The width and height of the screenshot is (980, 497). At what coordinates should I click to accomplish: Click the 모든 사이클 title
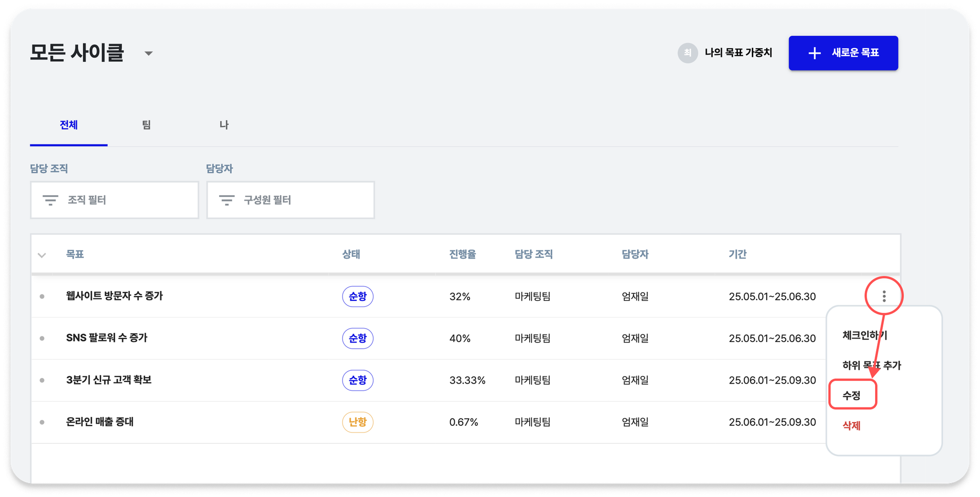click(77, 53)
